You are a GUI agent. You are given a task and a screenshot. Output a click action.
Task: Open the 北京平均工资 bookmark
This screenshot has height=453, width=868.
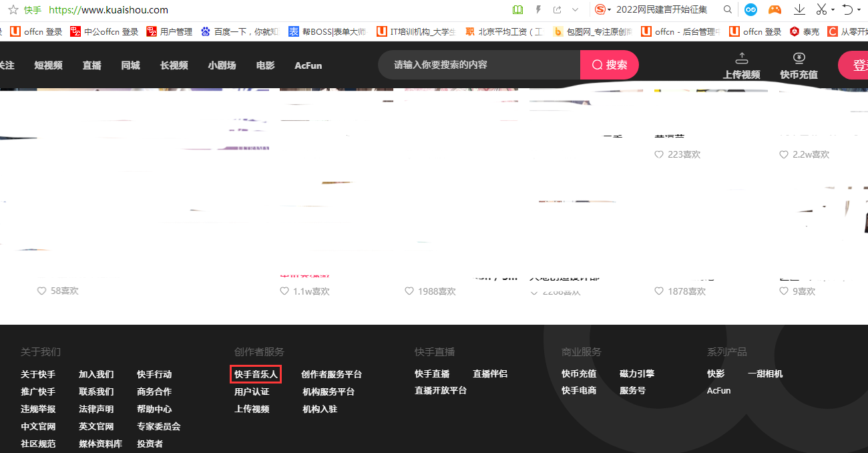[x=505, y=31]
